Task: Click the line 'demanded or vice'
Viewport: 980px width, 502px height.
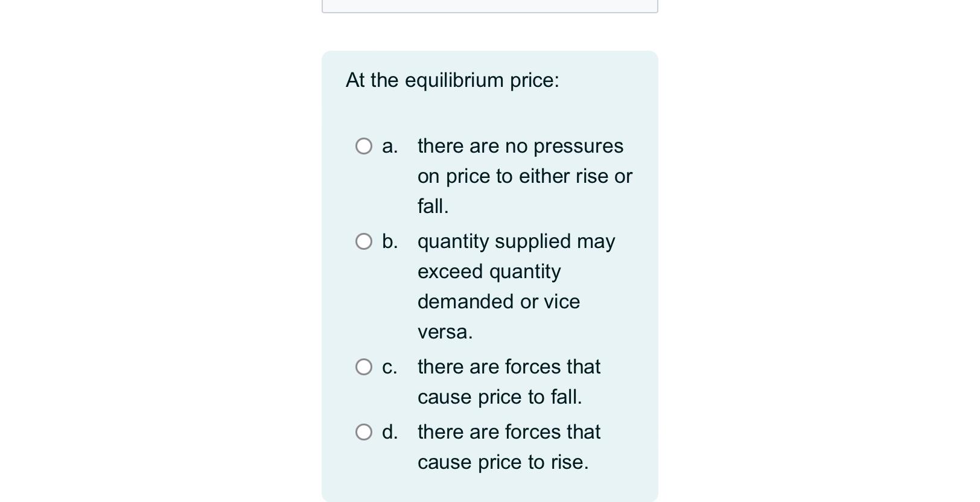Action: point(498,302)
